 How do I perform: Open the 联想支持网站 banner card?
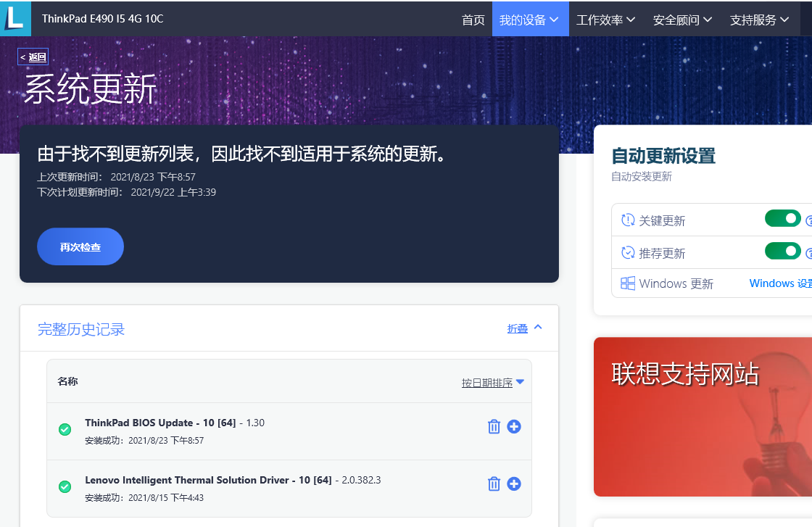pos(703,417)
